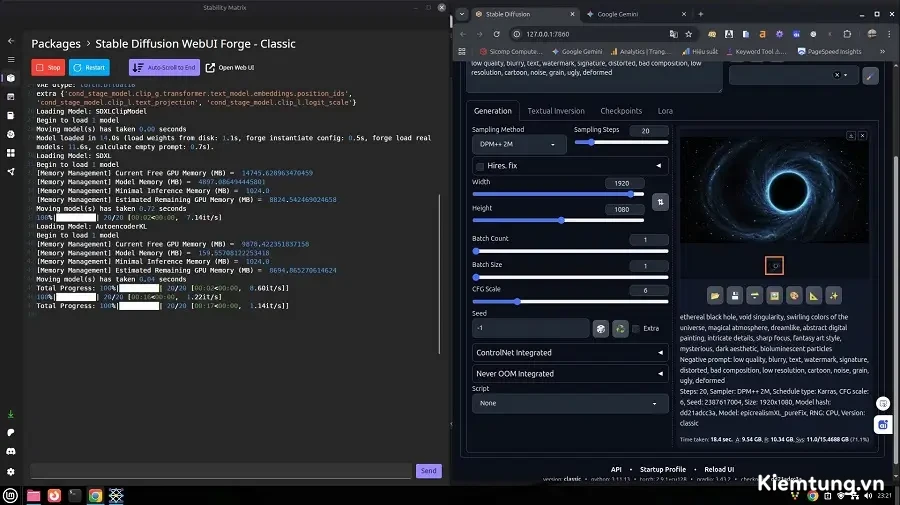Bookmark page with the star icon
The image size is (900, 505).
click(x=688, y=34)
